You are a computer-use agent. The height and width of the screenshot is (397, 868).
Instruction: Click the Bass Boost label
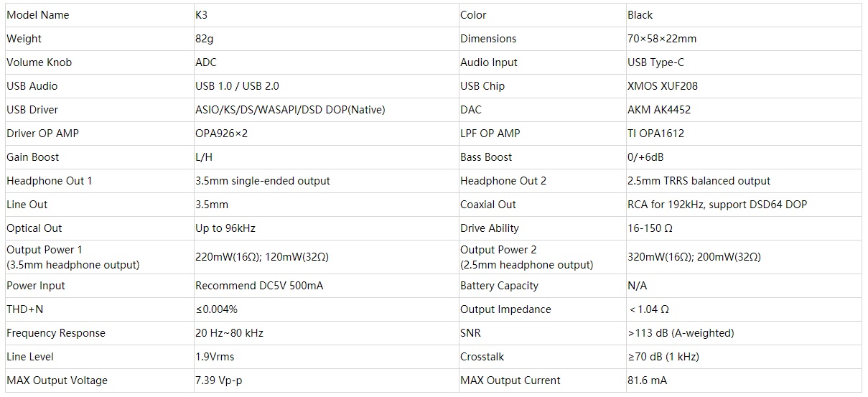coord(486,157)
